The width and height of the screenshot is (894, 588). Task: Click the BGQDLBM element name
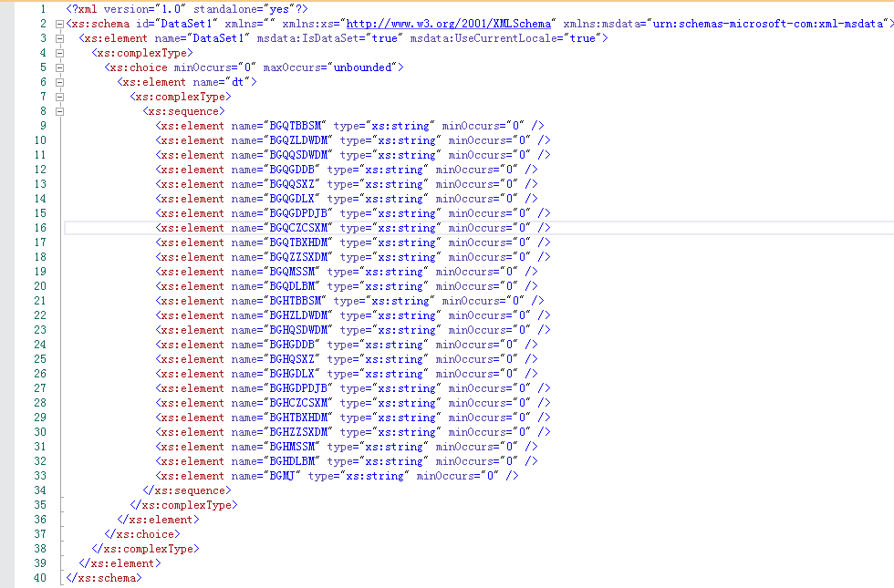point(292,286)
